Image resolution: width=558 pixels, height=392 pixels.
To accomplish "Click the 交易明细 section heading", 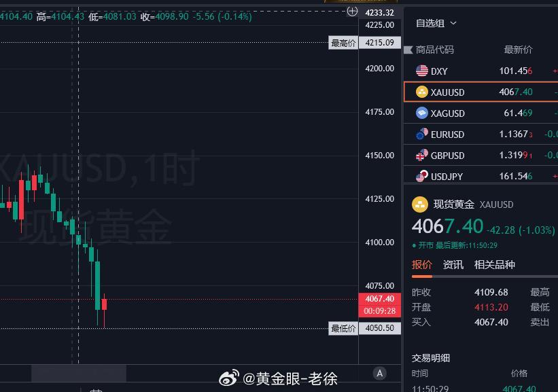I will click(x=431, y=358).
